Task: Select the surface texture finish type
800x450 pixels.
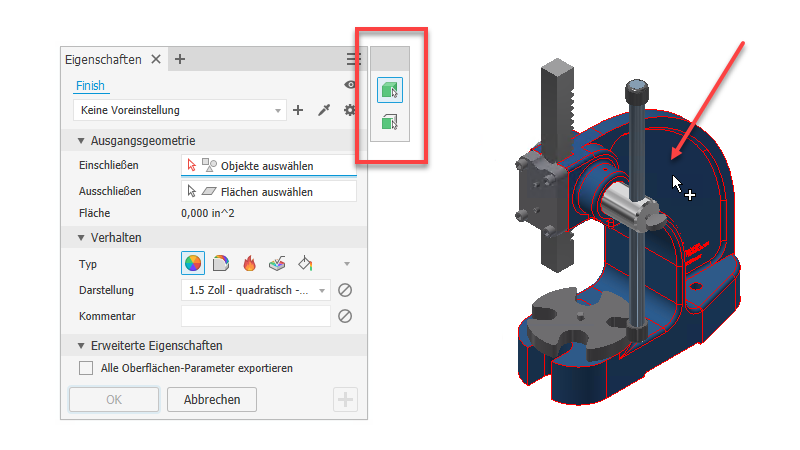Action: point(277,263)
